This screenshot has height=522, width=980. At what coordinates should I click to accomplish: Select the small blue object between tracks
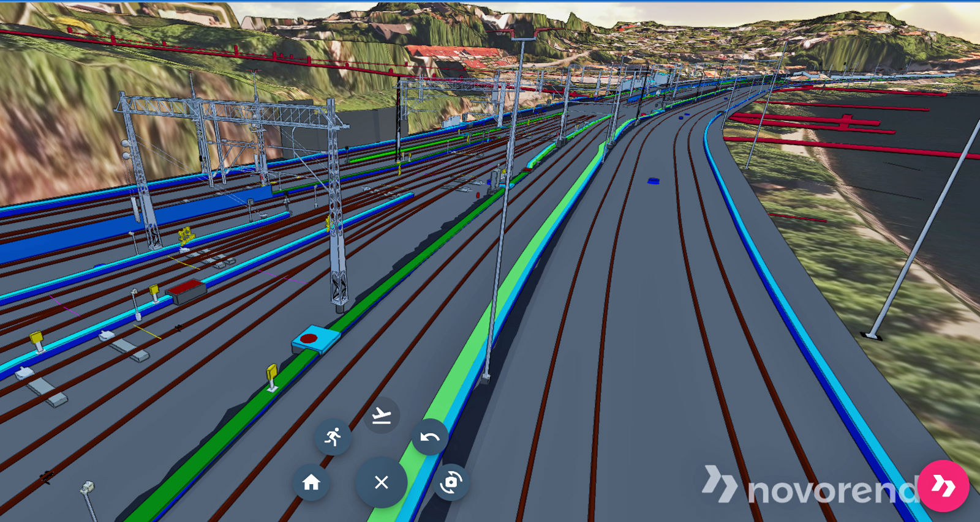point(654,181)
